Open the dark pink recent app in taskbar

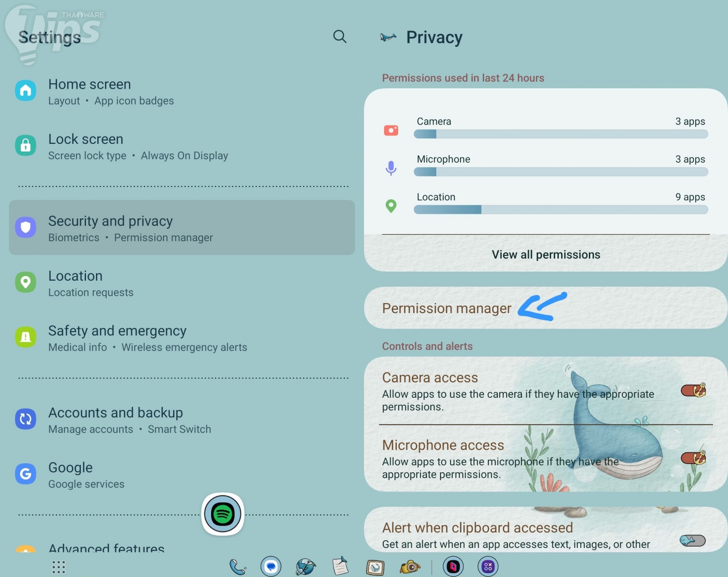point(453,567)
